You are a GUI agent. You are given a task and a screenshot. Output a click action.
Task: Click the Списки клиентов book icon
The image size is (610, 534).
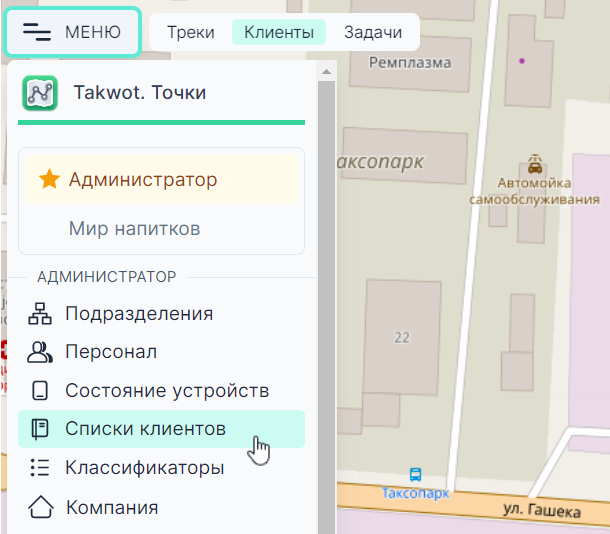pos(40,429)
